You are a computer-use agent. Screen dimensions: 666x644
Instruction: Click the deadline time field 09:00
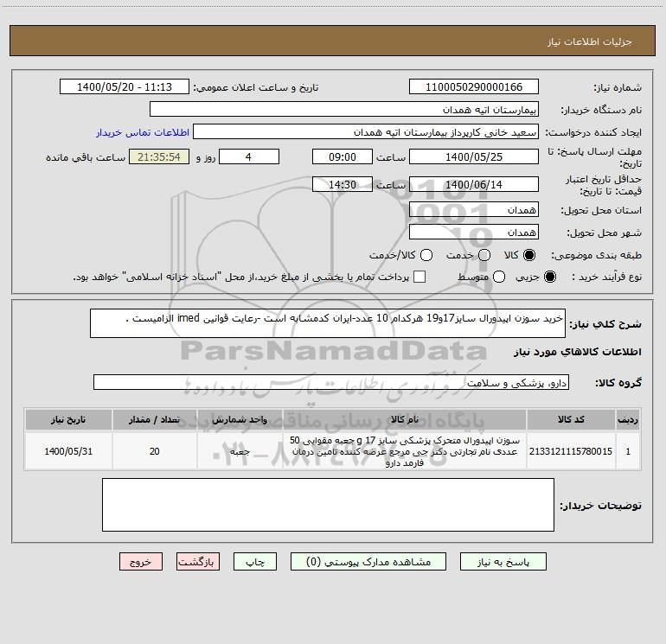343,156
